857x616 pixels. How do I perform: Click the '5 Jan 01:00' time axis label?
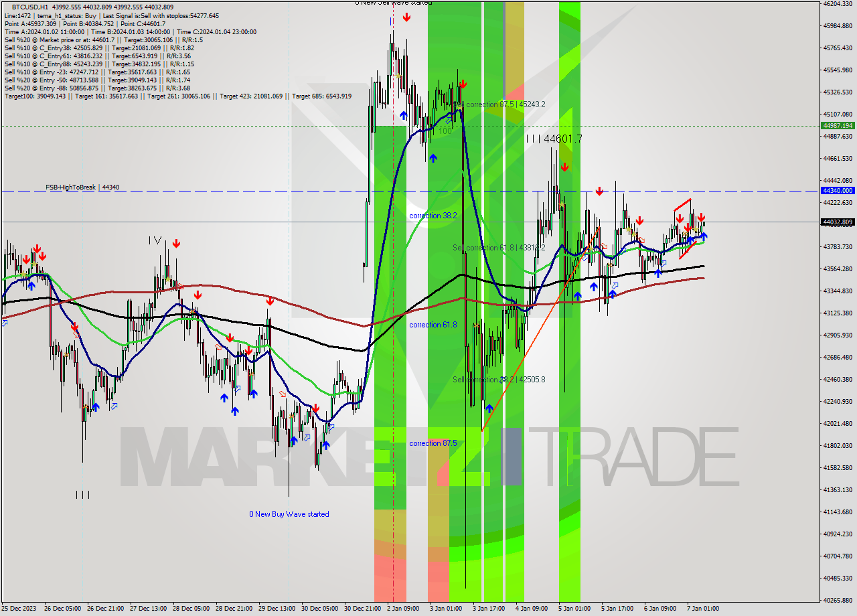pyautogui.click(x=574, y=609)
